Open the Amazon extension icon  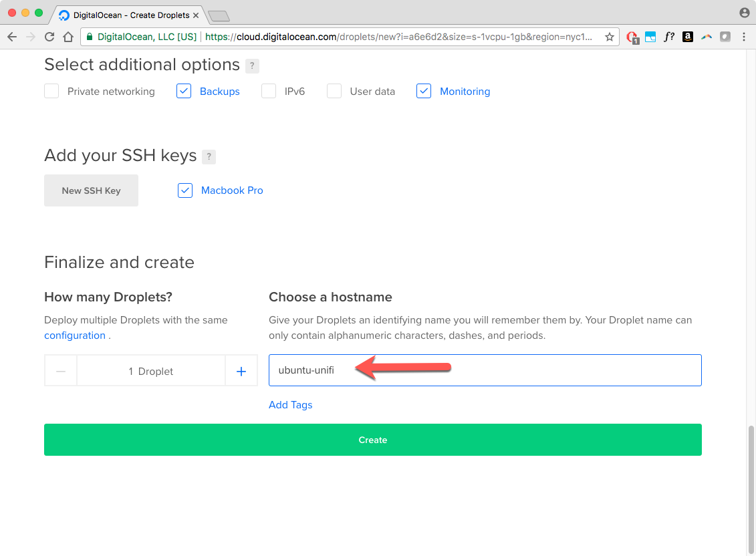pyautogui.click(x=688, y=37)
